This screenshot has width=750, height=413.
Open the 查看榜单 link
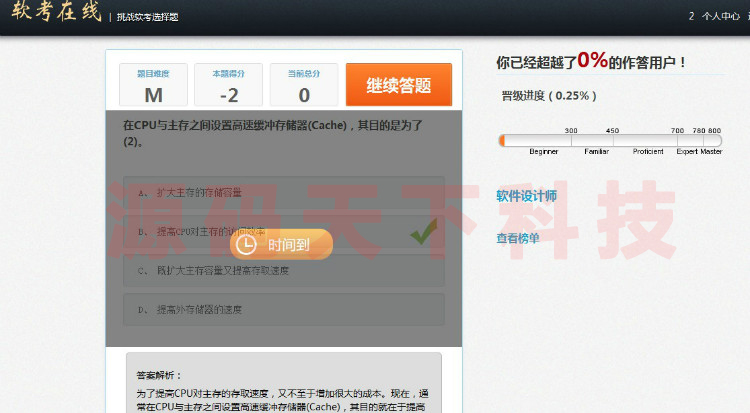pyautogui.click(x=518, y=238)
